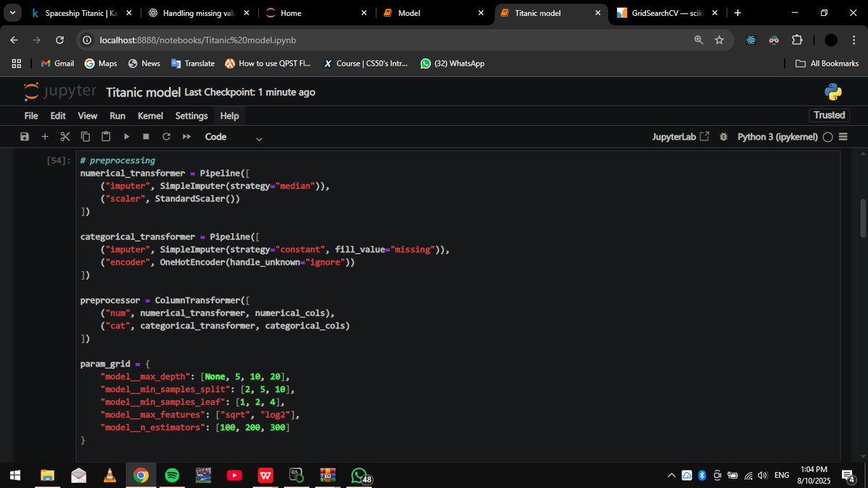Save the Titanic model notebook
Viewport: 868px width, 488px height.
tap(24, 136)
